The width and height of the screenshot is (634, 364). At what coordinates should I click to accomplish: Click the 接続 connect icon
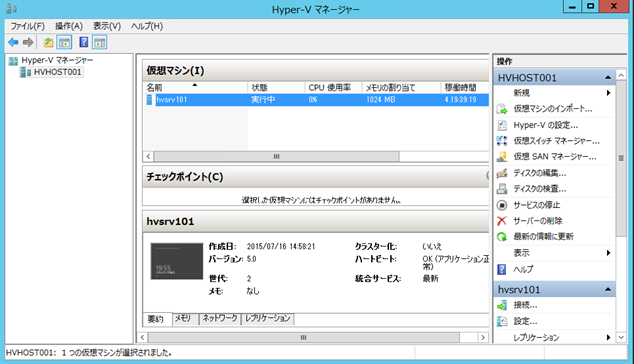(x=502, y=305)
